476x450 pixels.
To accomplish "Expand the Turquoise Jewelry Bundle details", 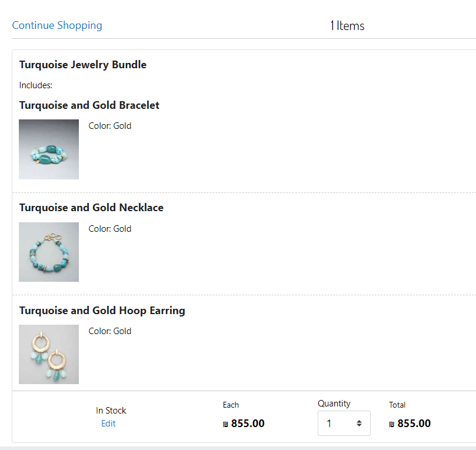I will [x=82, y=65].
